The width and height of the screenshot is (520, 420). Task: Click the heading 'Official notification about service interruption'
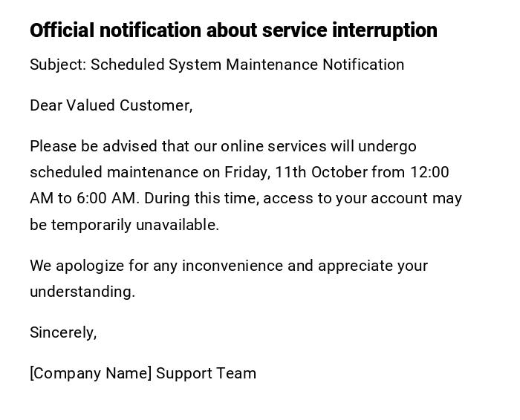click(233, 30)
